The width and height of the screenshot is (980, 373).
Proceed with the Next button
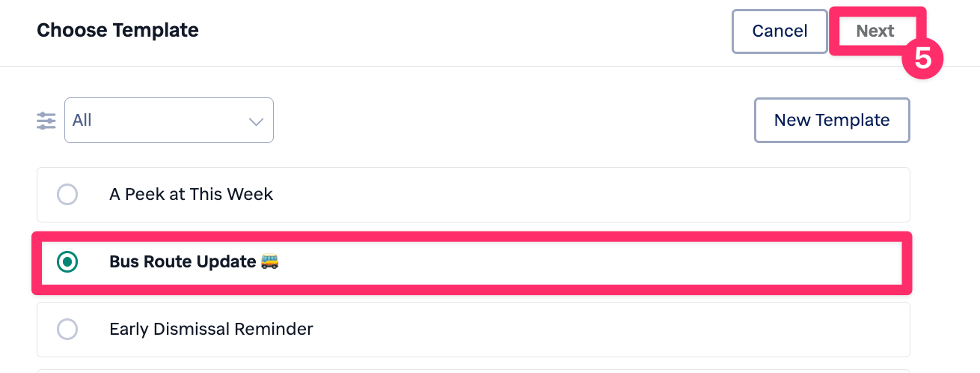point(875,31)
